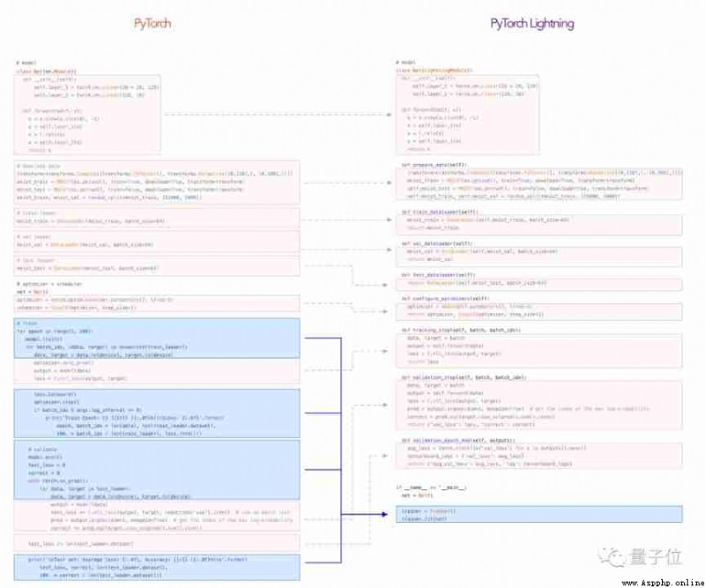The width and height of the screenshot is (705, 588).
Task: Click "def training_step(self, batch, batch_idx):" line
Action: click(x=461, y=330)
